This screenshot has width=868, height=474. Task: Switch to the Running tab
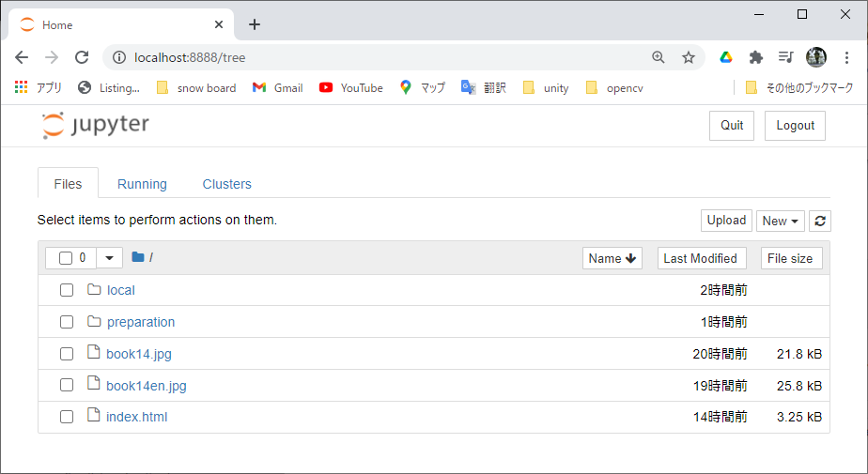[142, 184]
